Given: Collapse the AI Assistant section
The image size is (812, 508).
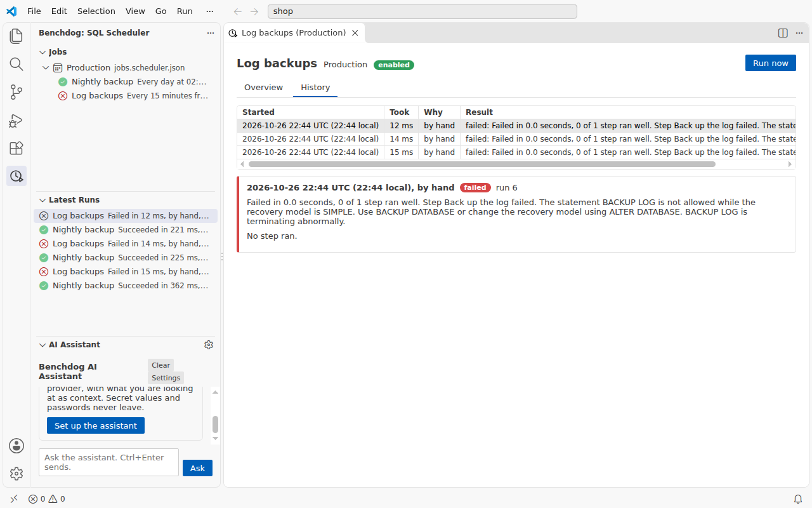Looking at the screenshot, I should [x=43, y=345].
